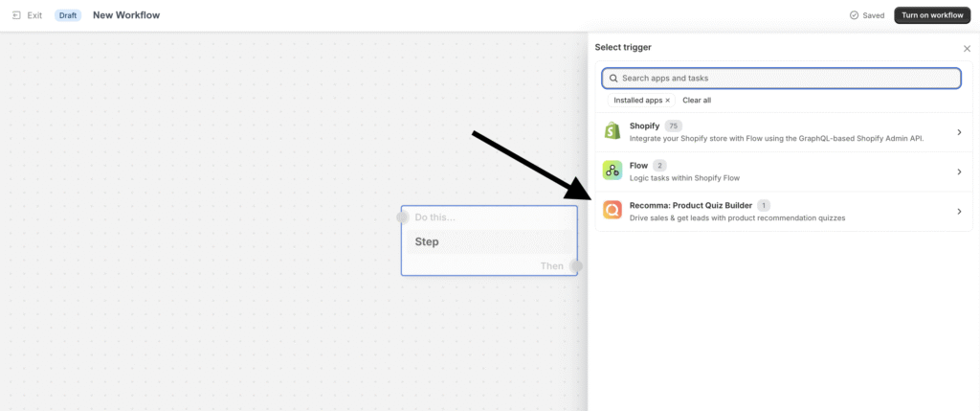Click the Do this... label in step card

pos(435,217)
